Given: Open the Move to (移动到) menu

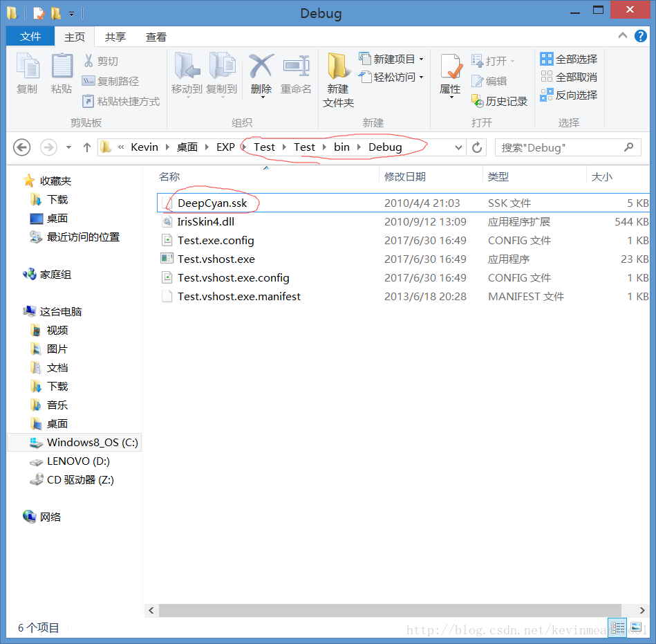Looking at the screenshot, I should point(187,74).
